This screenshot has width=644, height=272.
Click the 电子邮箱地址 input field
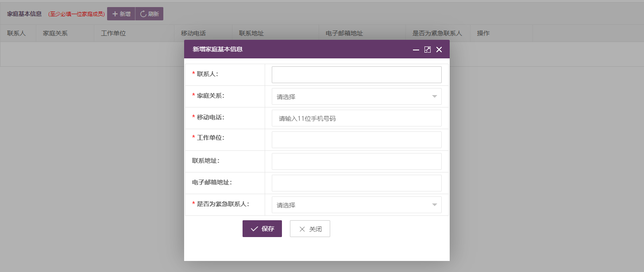[x=356, y=183]
